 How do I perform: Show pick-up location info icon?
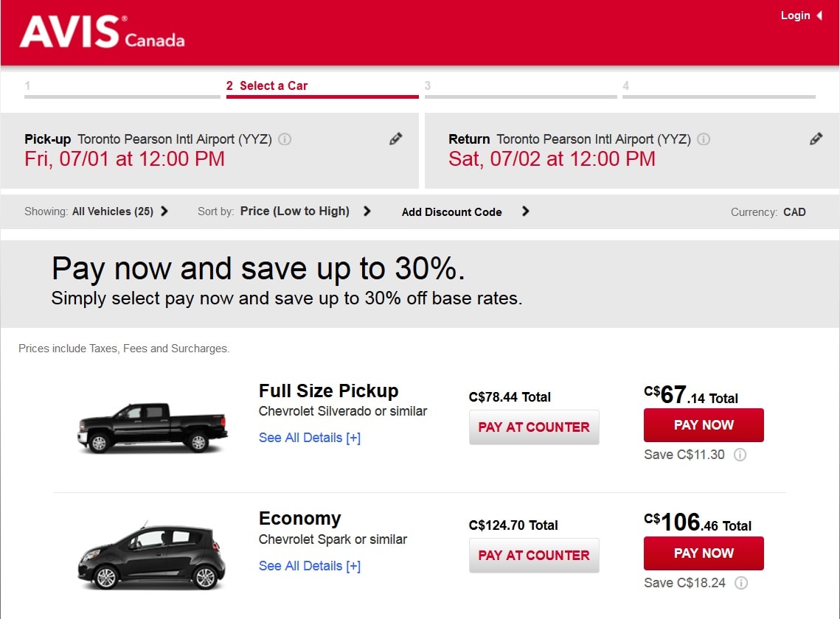pos(285,139)
